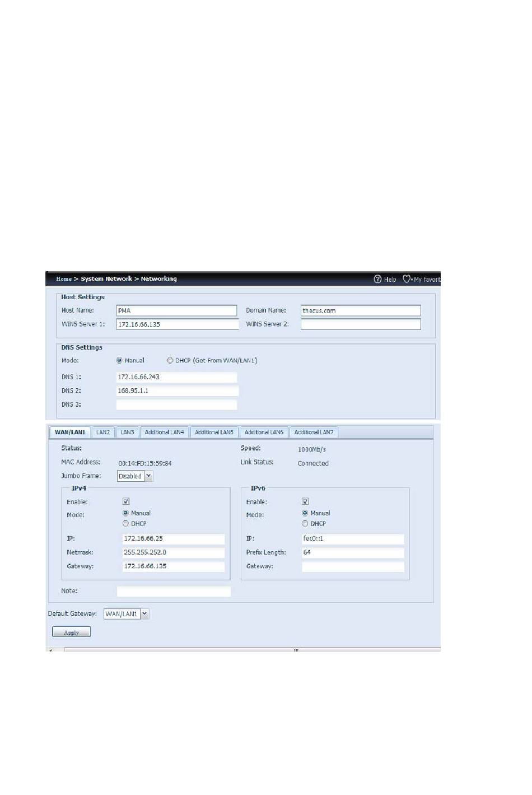This screenshot has height=795, width=532.
Task: Edit the IPv4 Gateway field
Action: 174,566
